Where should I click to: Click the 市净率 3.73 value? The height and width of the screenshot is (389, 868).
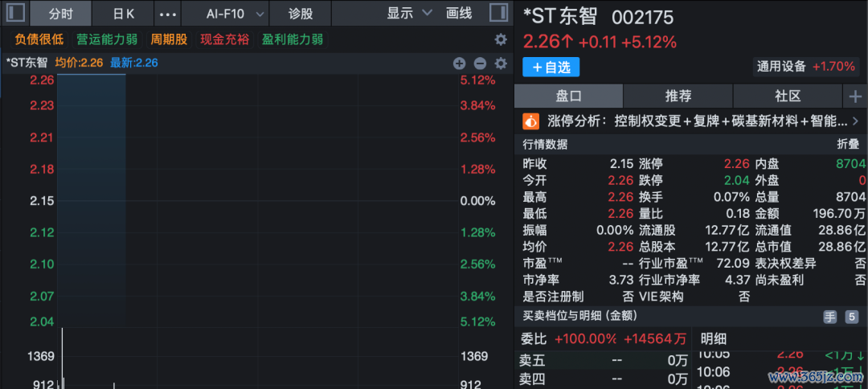[x=621, y=280]
